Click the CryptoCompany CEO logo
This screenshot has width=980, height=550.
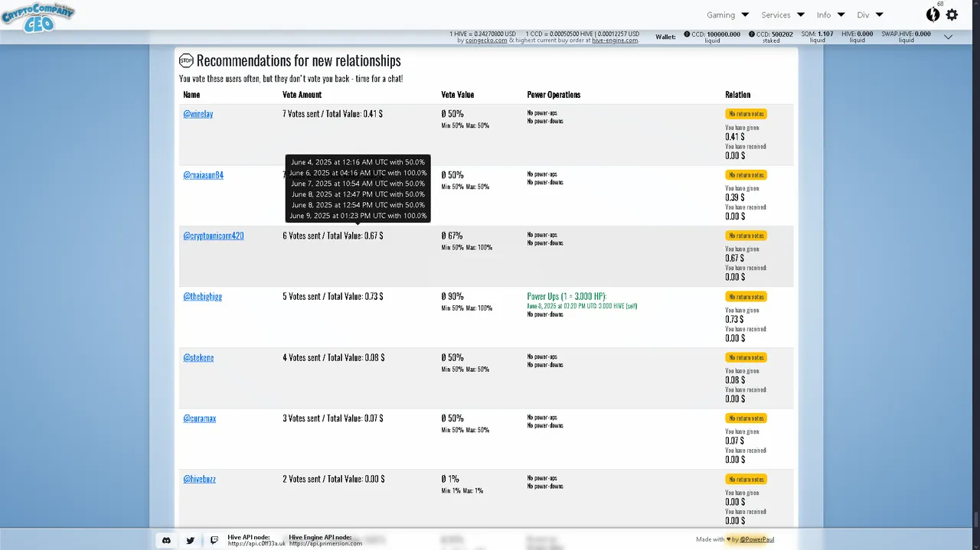(38, 16)
